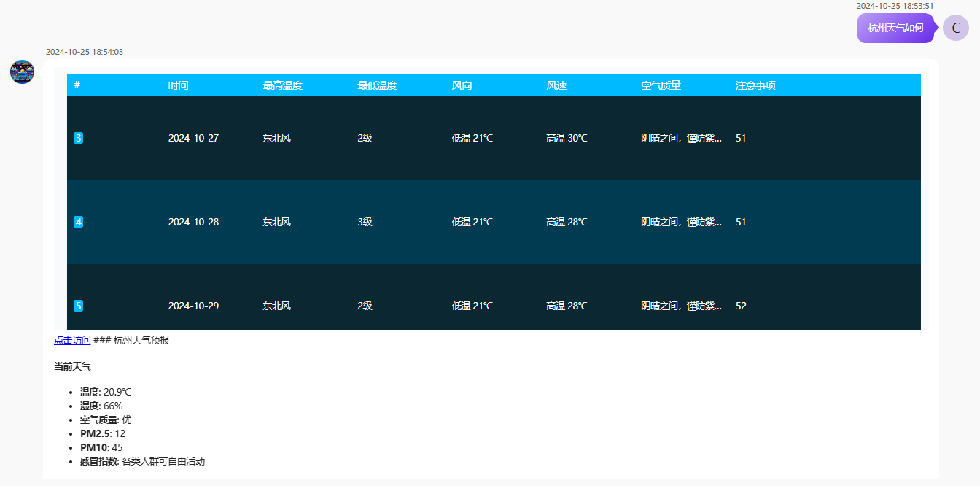980x486 pixels.
Task: Click the user avatar labeled C
Action: click(x=955, y=28)
